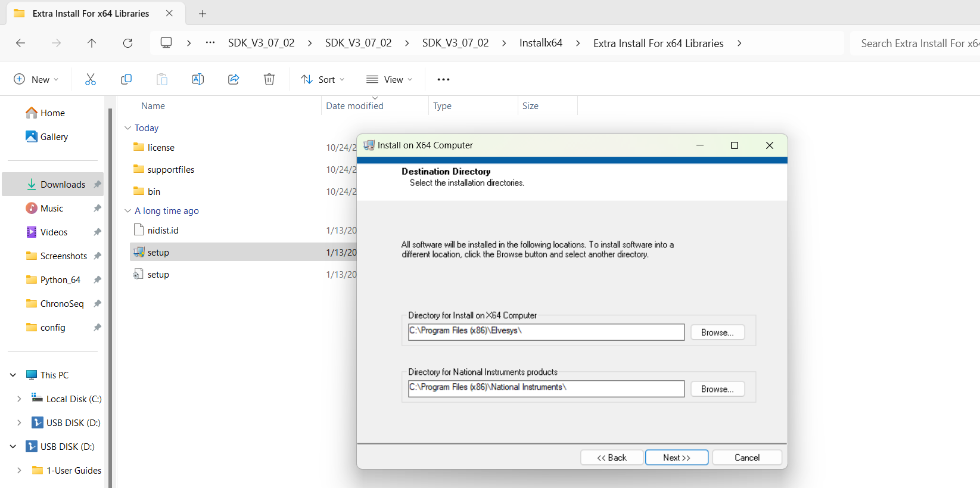Viewport: 980px width, 488px height.
Task: Expand Local Disk (C:) in navigation tree
Action: pos(19,399)
